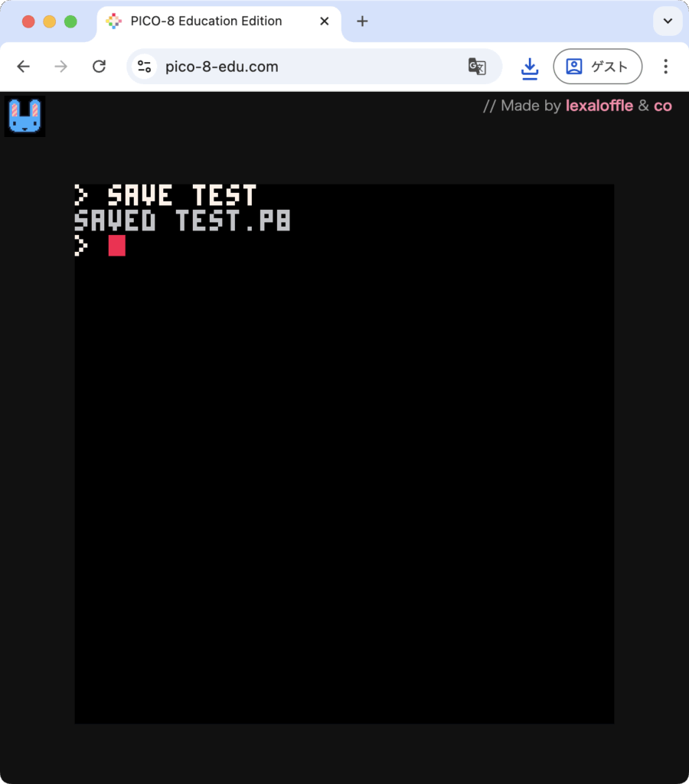Click the ゲスト profile button
The height and width of the screenshot is (784, 689).
coord(597,67)
